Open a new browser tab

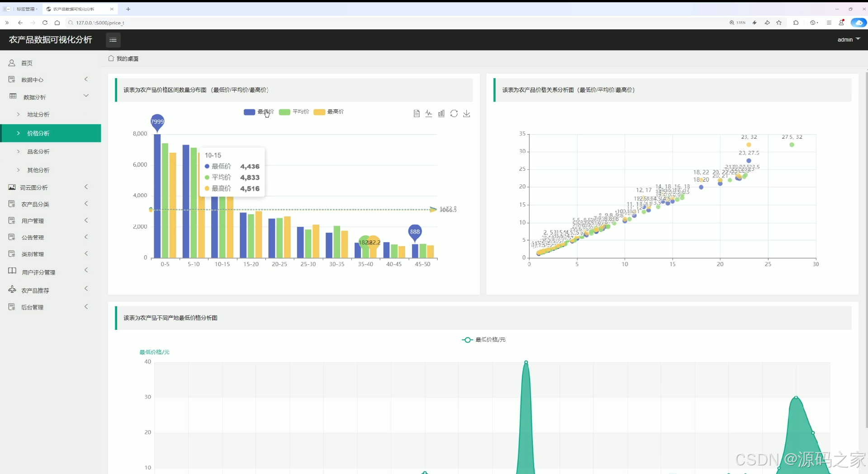[x=128, y=9]
